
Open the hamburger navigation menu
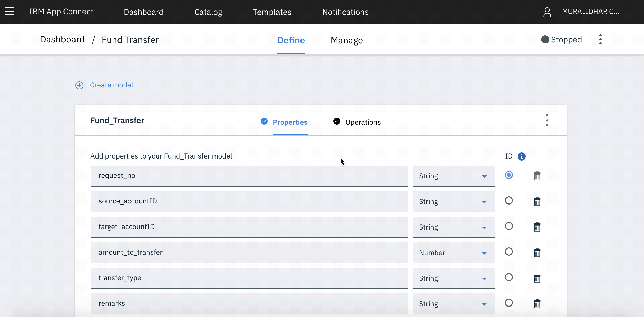[x=9, y=12]
